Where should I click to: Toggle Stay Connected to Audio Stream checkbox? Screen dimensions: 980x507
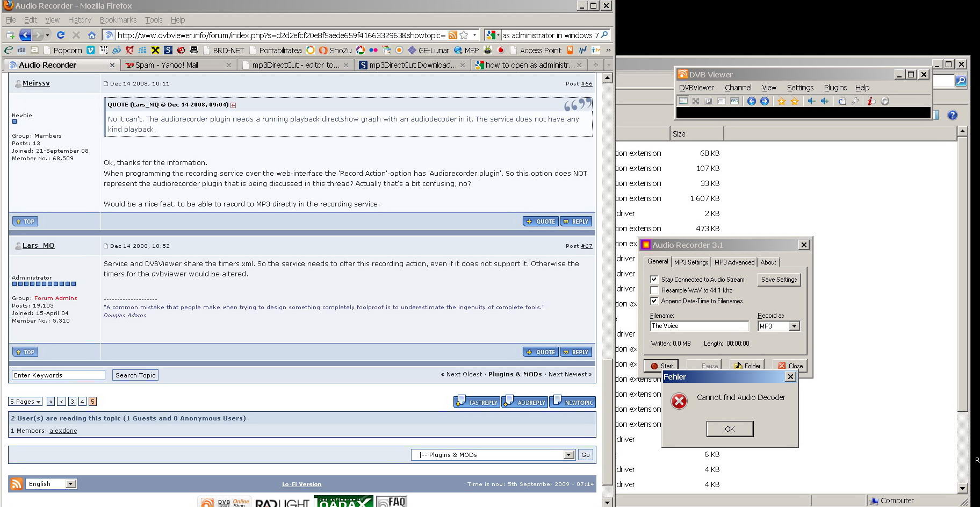pos(654,280)
